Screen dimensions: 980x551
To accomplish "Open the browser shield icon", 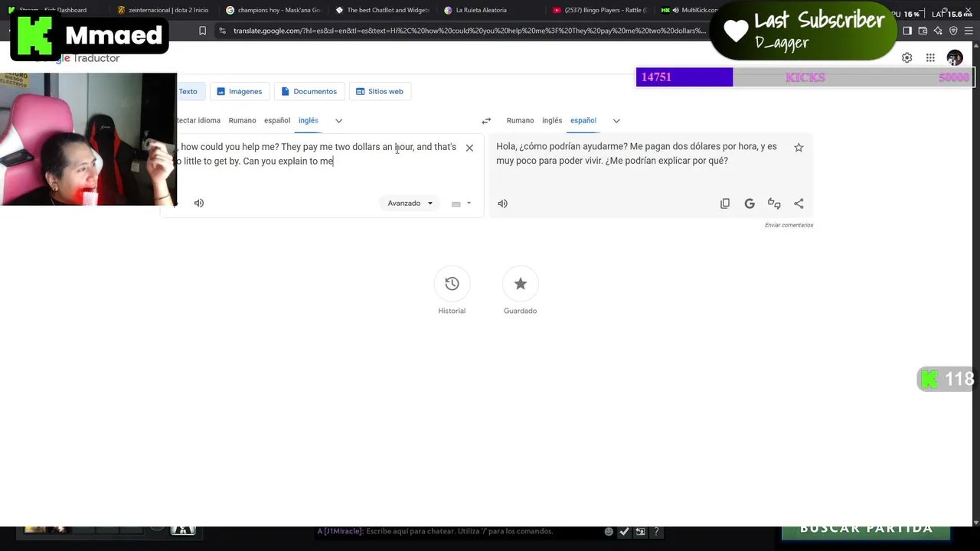I will click(x=953, y=31).
